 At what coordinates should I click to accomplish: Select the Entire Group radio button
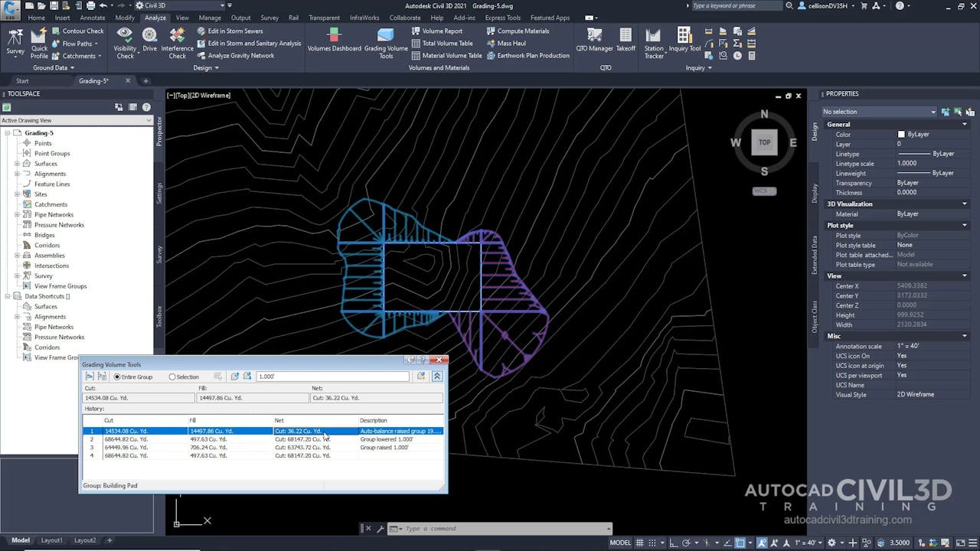pyautogui.click(x=117, y=377)
